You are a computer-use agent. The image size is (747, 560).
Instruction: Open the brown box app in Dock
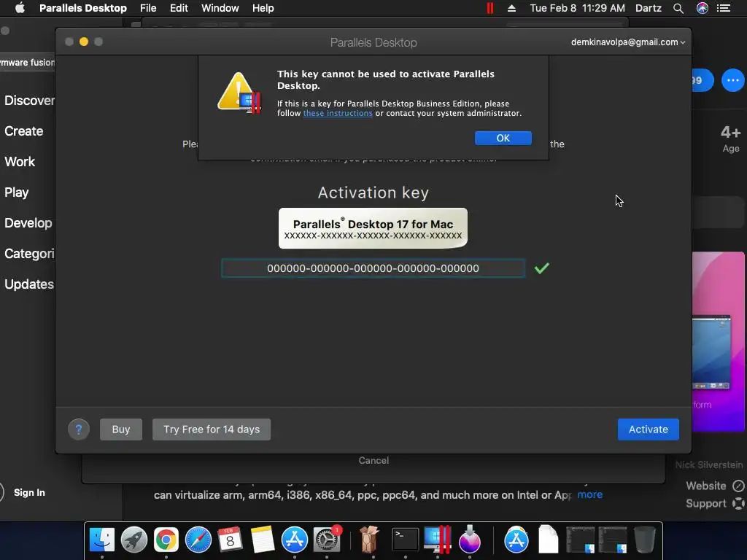click(368, 540)
